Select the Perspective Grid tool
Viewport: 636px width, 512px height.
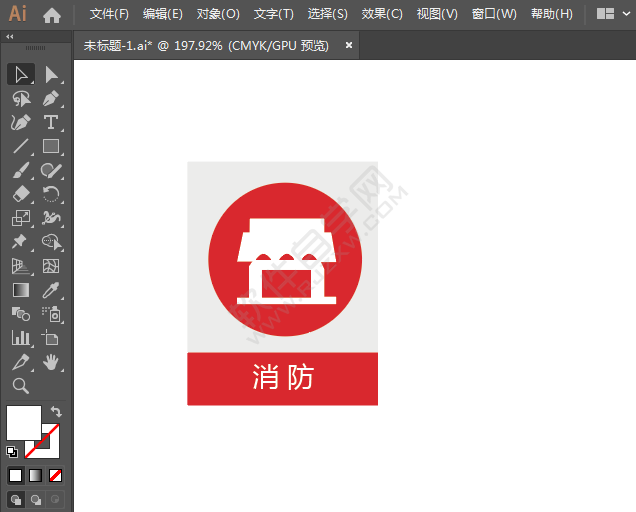tap(21, 266)
